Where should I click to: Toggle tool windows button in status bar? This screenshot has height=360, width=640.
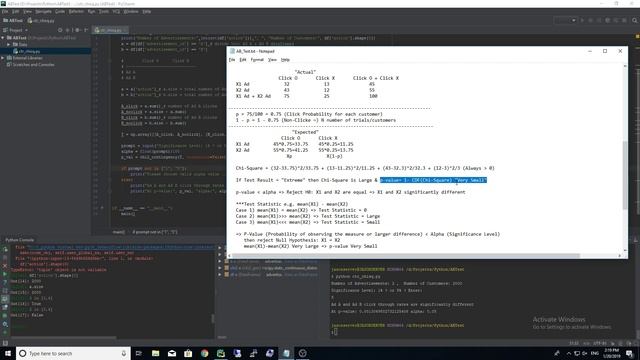click(5, 343)
